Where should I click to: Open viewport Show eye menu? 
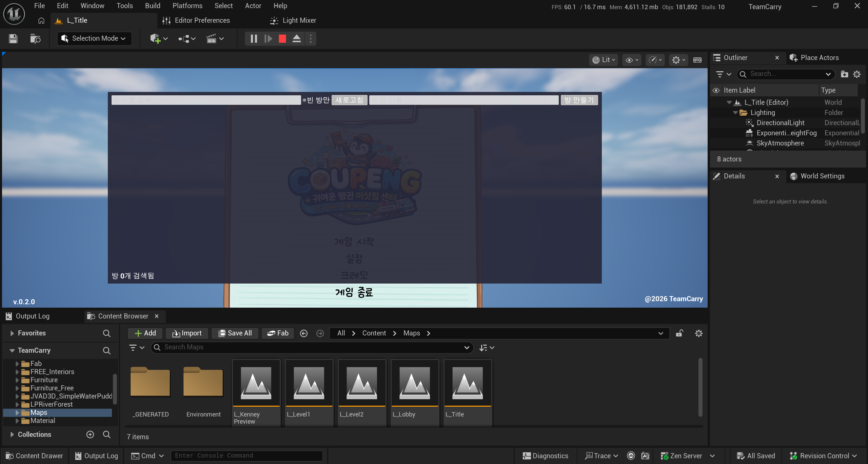(x=632, y=60)
